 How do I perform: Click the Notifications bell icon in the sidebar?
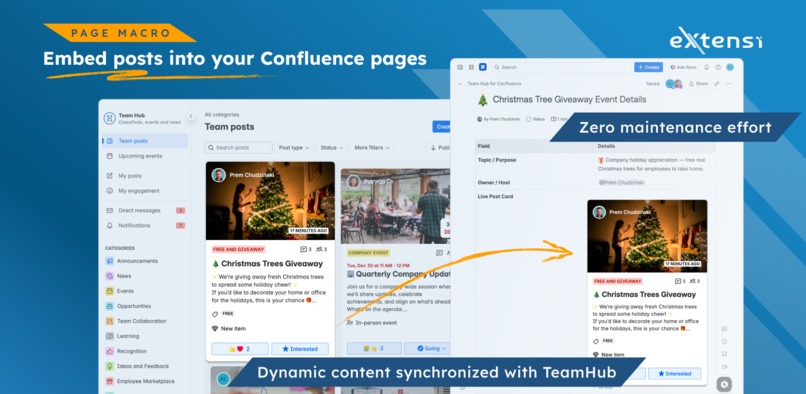[x=109, y=225]
